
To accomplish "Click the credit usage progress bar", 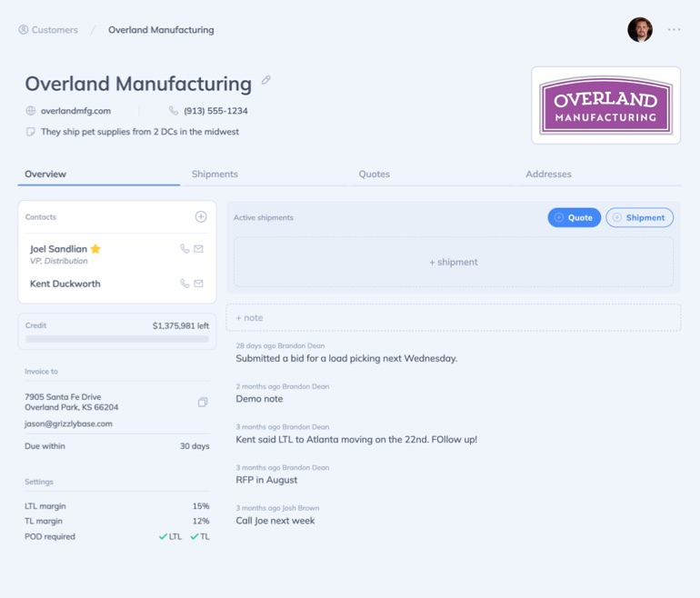I will (x=117, y=339).
